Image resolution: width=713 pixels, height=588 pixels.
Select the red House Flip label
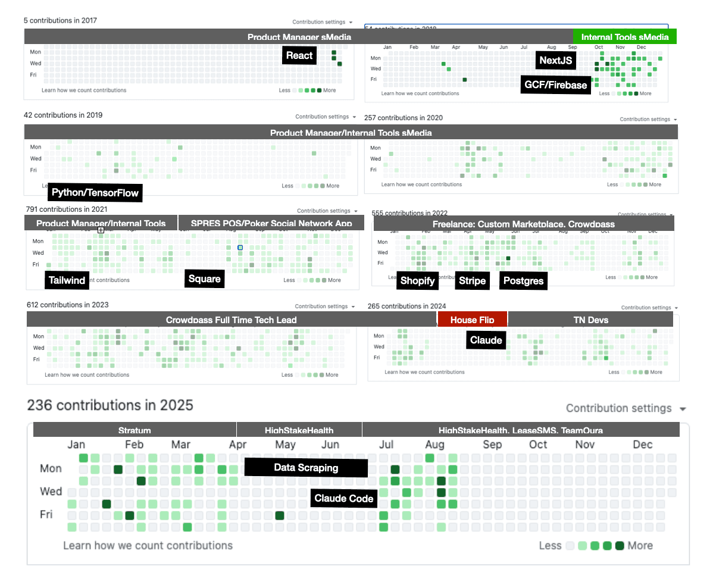point(472,319)
